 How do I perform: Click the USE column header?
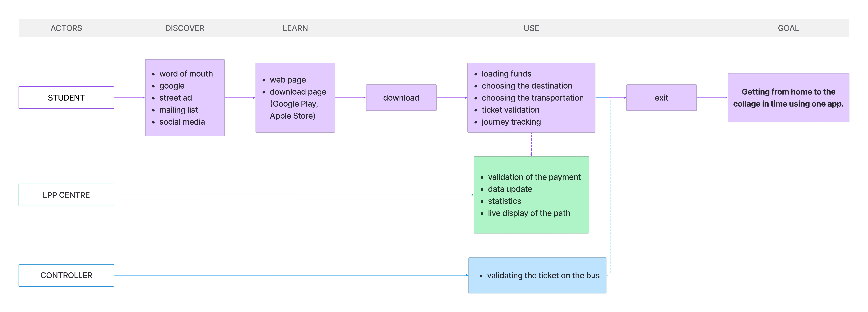click(531, 28)
